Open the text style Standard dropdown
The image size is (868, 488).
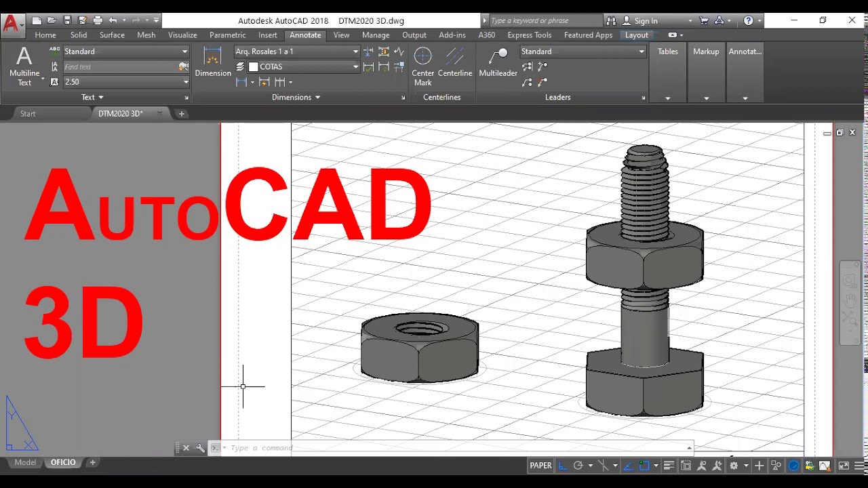point(126,52)
